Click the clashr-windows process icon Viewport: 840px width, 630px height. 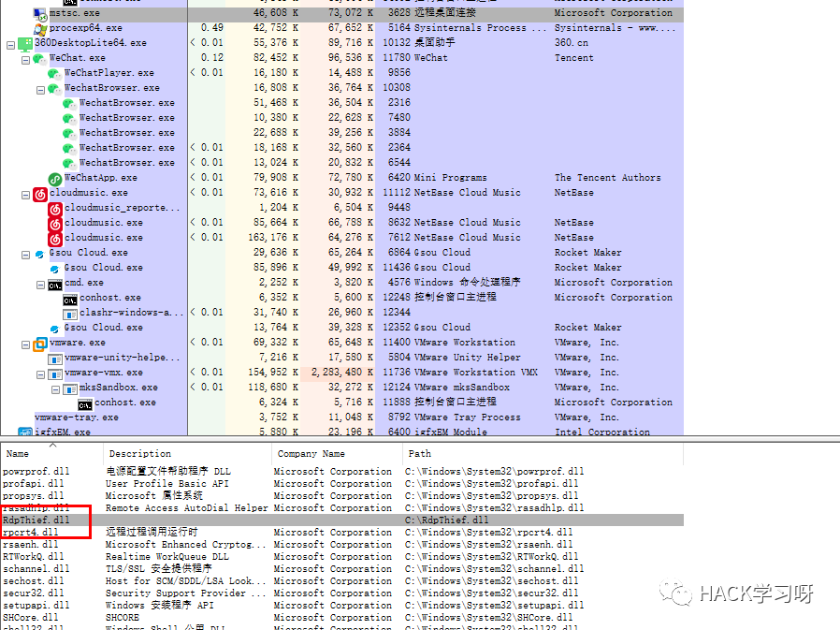70,315
